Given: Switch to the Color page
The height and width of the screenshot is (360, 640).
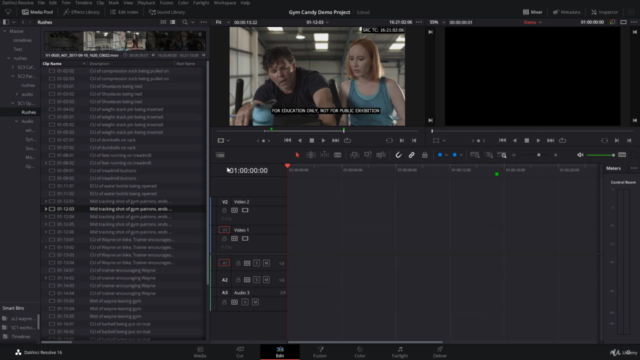Looking at the screenshot, I should (x=360, y=352).
